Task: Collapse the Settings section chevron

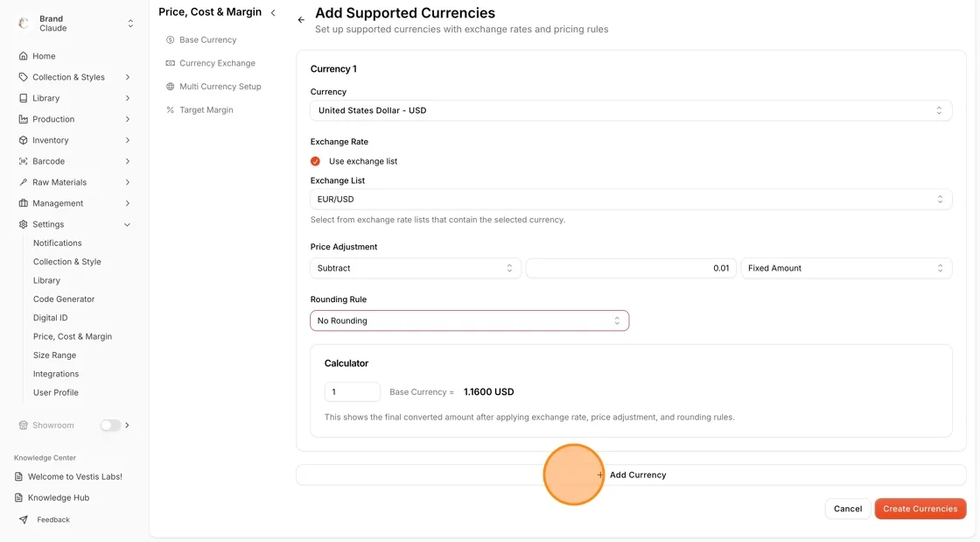Action: point(128,224)
